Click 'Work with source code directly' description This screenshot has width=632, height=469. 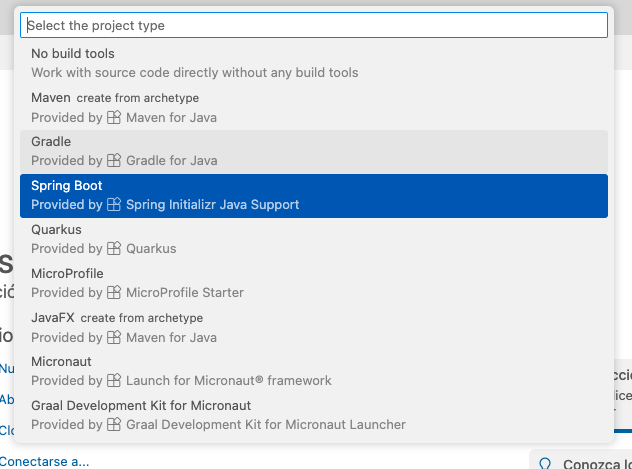pos(195,73)
